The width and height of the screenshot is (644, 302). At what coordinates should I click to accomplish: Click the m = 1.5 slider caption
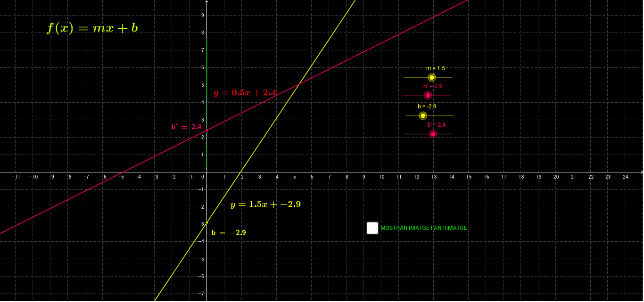point(436,68)
